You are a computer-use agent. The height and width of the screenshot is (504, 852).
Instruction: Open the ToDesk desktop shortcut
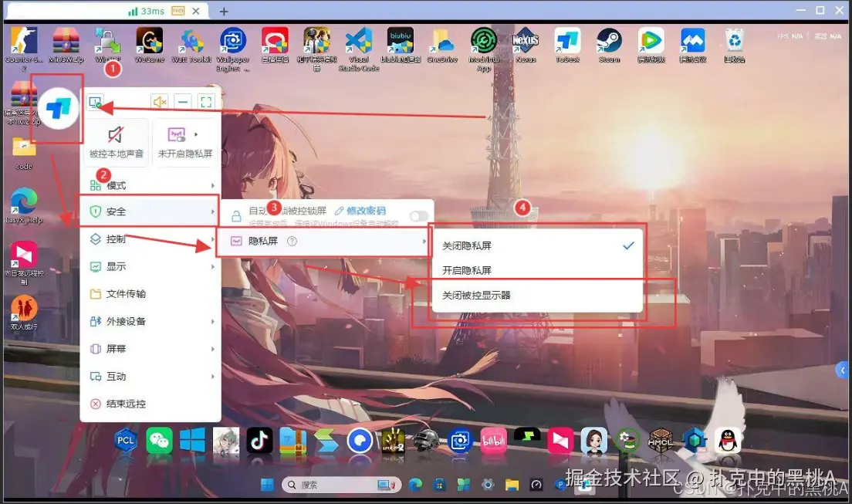pos(567,45)
